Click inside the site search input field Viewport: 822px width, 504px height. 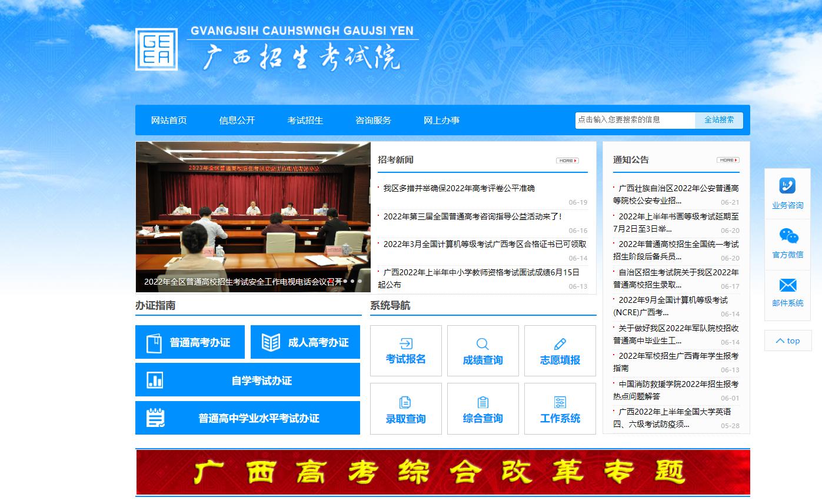pyautogui.click(x=634, y=120)
